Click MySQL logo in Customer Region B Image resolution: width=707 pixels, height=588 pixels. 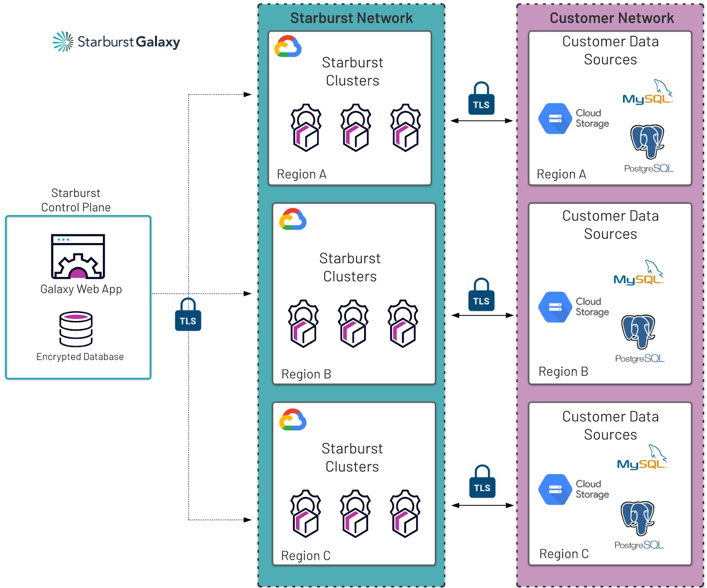point(639,272)
